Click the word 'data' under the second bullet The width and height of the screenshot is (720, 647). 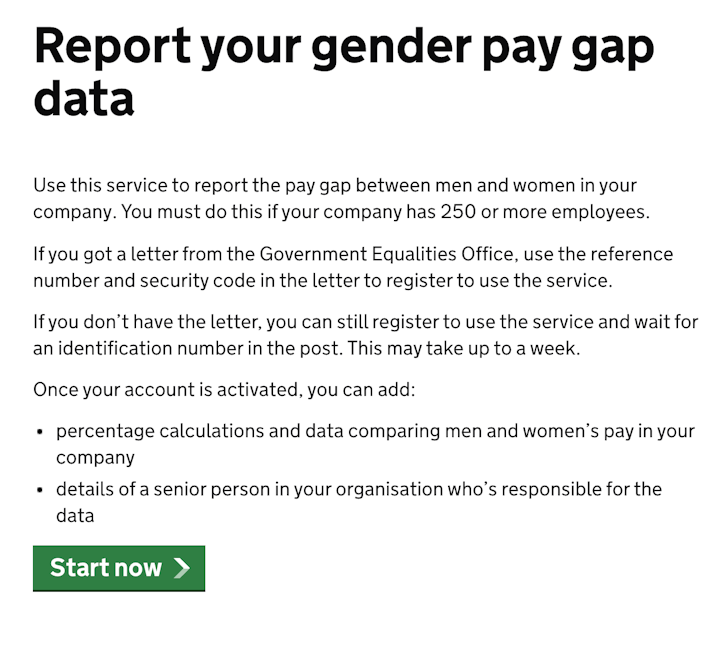[x=75, y=516]
